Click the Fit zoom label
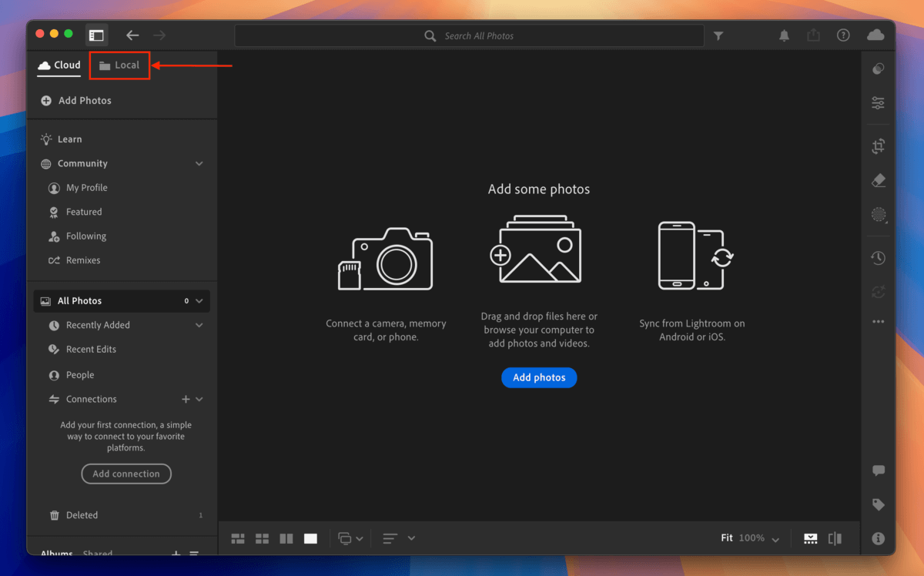924x576 pixels. coord(727,538)
